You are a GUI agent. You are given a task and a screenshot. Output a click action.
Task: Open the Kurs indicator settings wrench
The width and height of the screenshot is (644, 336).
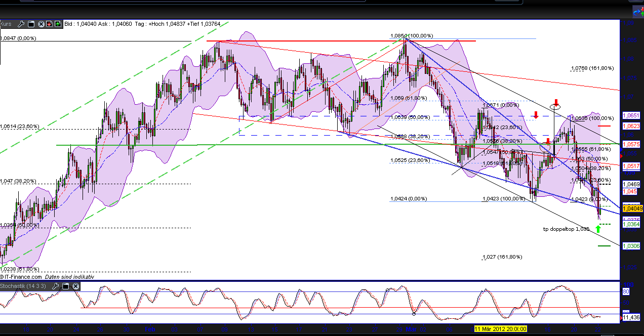21,24
